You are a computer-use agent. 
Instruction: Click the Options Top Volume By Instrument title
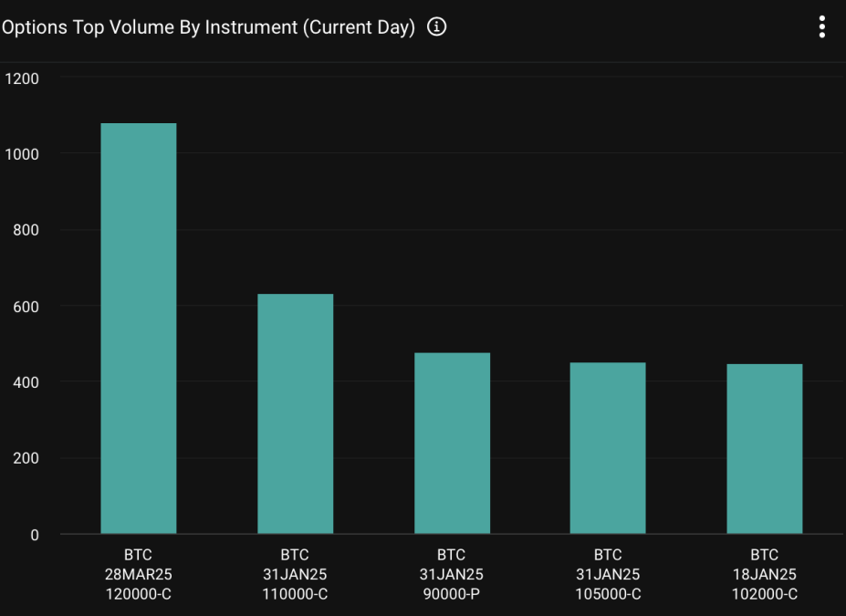[x=208, y=27]
